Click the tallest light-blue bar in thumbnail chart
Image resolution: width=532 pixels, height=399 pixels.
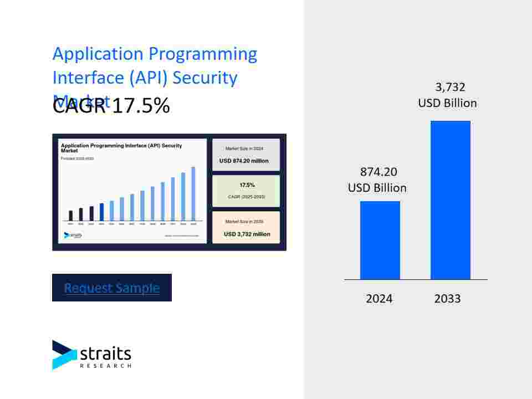pyautogui.click(x=193, y=194)
